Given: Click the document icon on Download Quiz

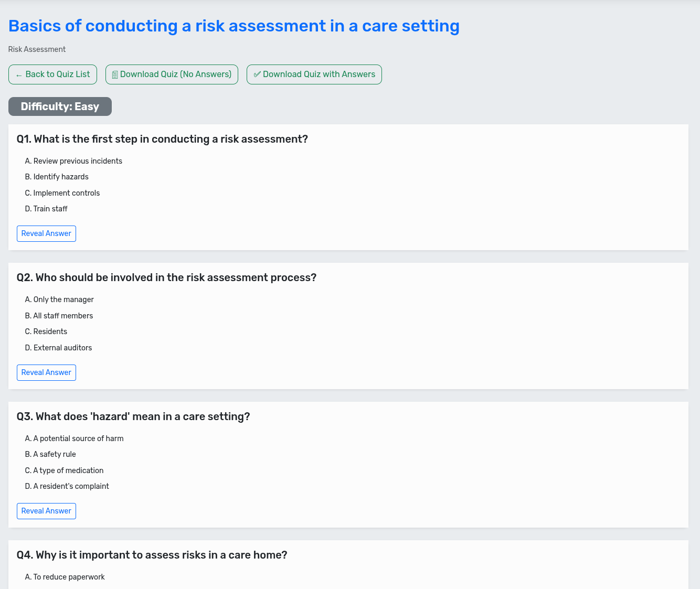Looking at the screenshot, I should 115,75.
